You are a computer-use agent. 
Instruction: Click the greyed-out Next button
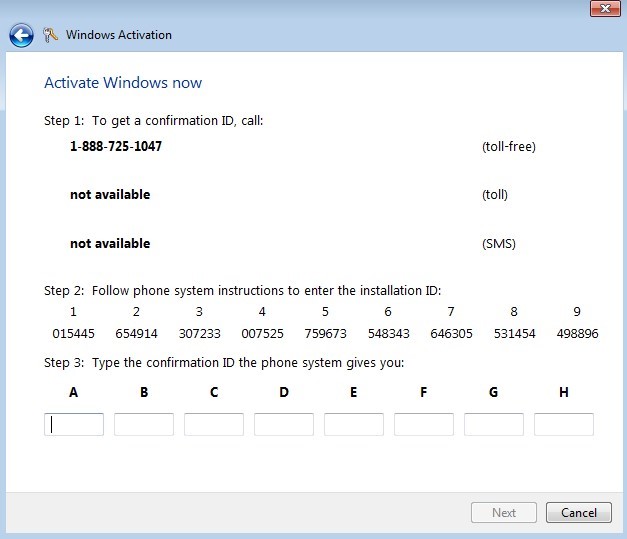(504, 513)
